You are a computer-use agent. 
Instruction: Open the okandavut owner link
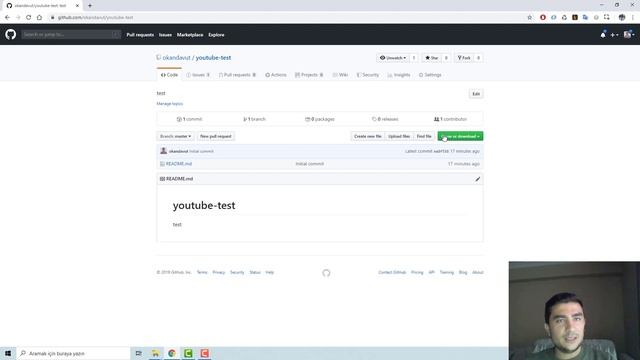[176, 58]
